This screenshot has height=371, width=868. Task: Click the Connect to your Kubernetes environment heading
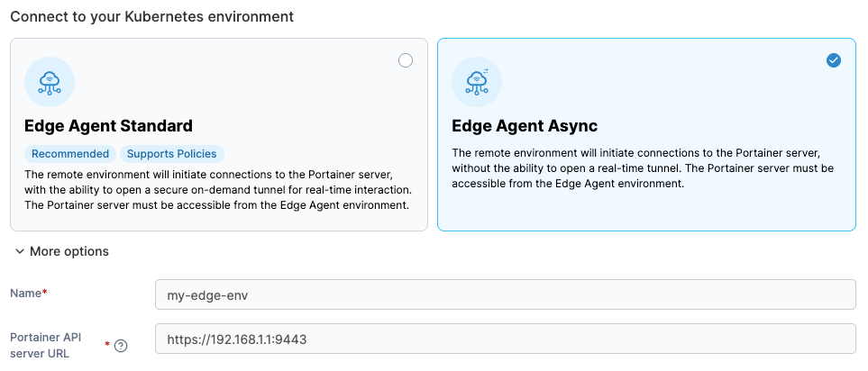(x=151, y=16)
